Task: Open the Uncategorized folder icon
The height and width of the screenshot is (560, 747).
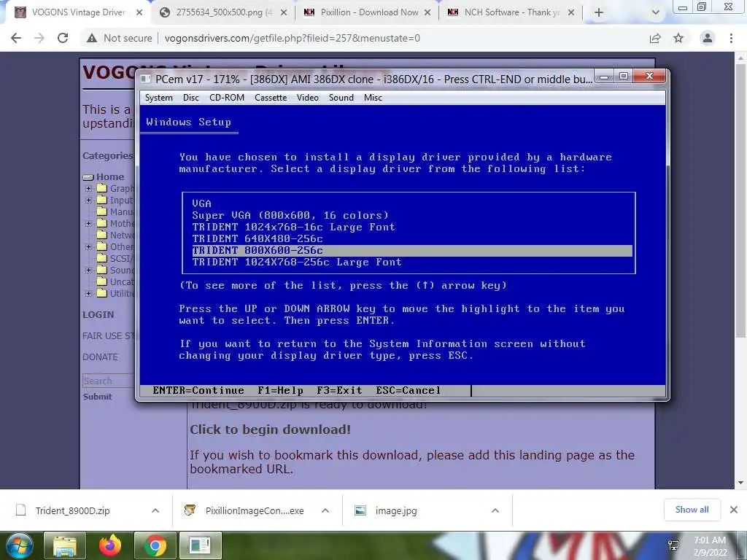Action: tap(102, 281)
